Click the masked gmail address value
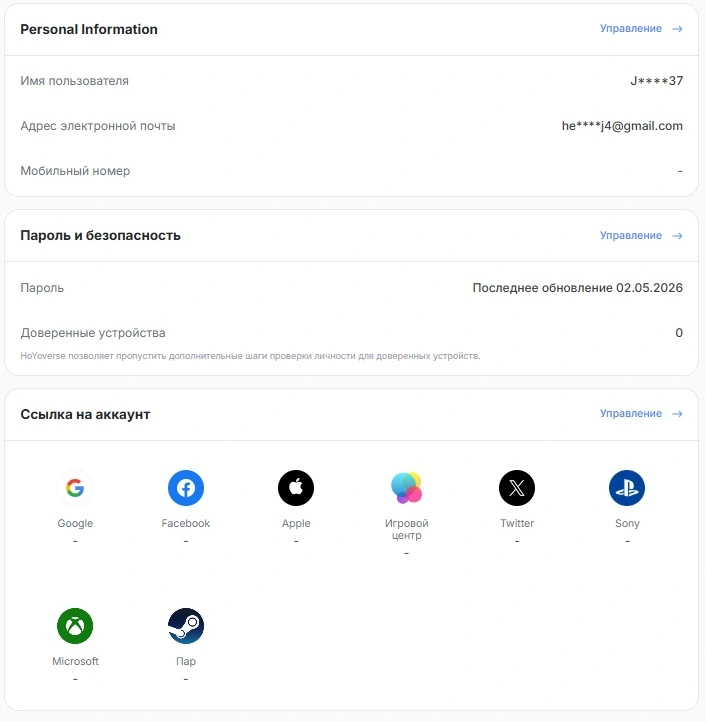Viewport: 706px width, 722px height. coord(622,126)
